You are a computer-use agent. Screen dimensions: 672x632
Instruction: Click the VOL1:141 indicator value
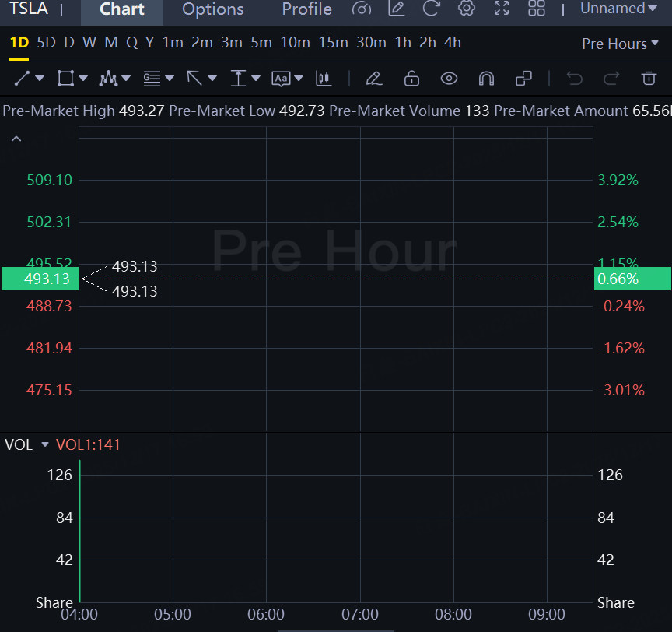point(88,444)
